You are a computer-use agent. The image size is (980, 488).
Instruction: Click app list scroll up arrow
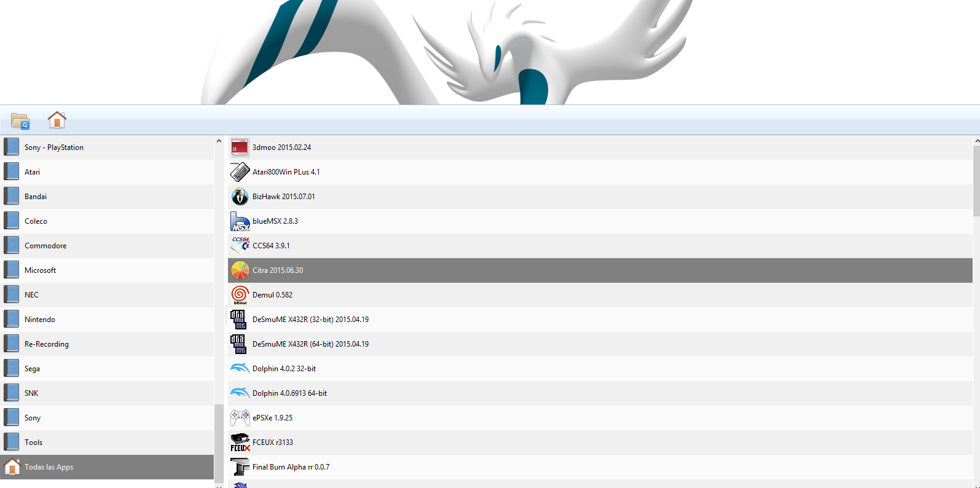pyautogui.click(x=976, y=141)
